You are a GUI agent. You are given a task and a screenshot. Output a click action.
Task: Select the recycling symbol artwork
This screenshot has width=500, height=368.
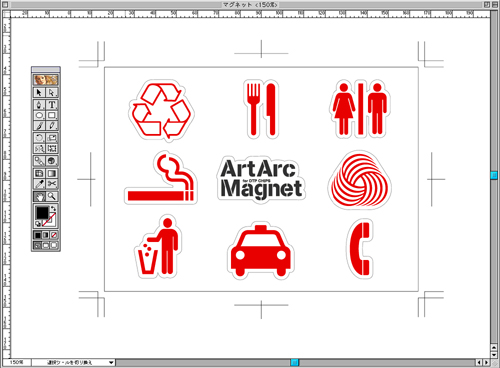coord(162,111)
